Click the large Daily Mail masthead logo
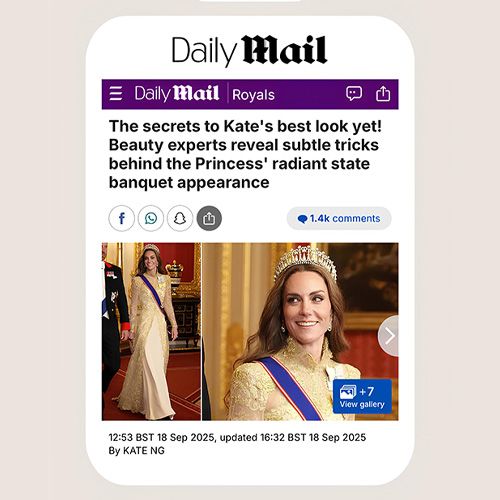 (x=249, y=51)
